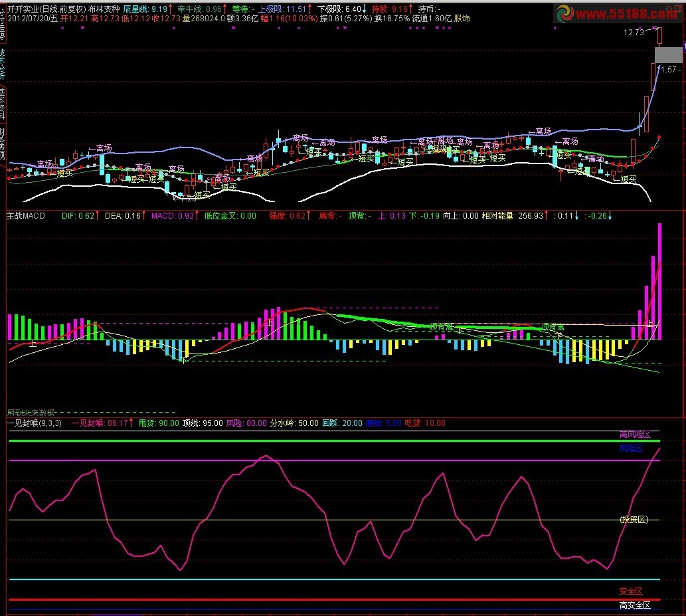Click the 12.73 high price marker label
This screenshot has width=686, height=616.
tap(634, 33)
